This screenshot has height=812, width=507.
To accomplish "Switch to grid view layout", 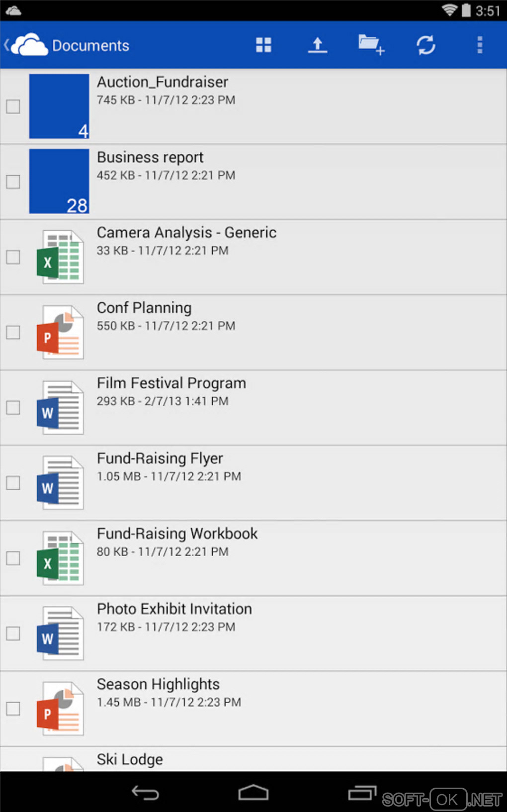I will [263, 45].
